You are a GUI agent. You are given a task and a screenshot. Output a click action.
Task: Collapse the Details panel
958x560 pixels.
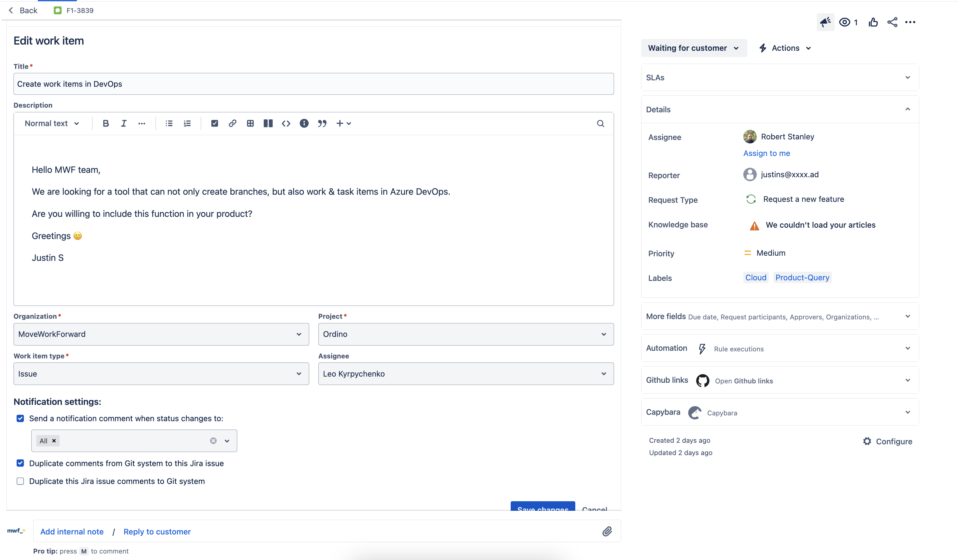(908, 109)
